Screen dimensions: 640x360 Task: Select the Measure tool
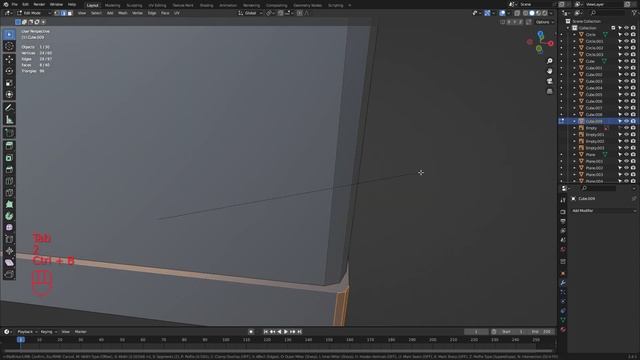tap(9, 120)
